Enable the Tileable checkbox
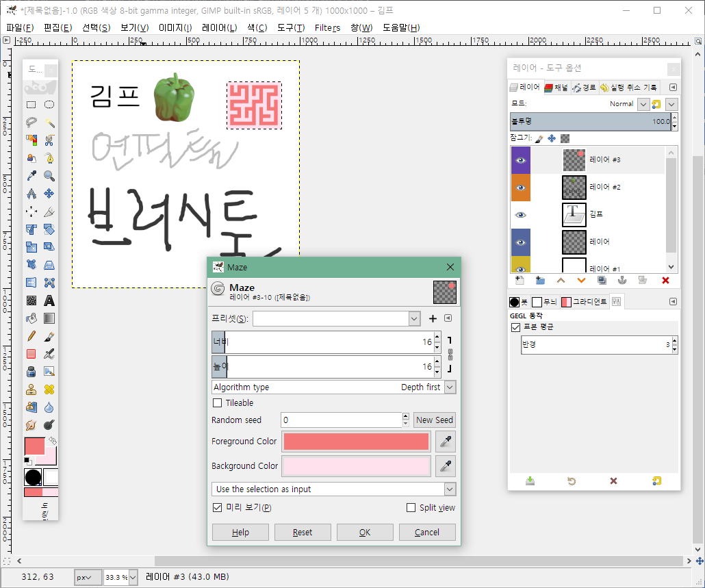The width and height of the screenshot is (705, 588). [217, 402]
